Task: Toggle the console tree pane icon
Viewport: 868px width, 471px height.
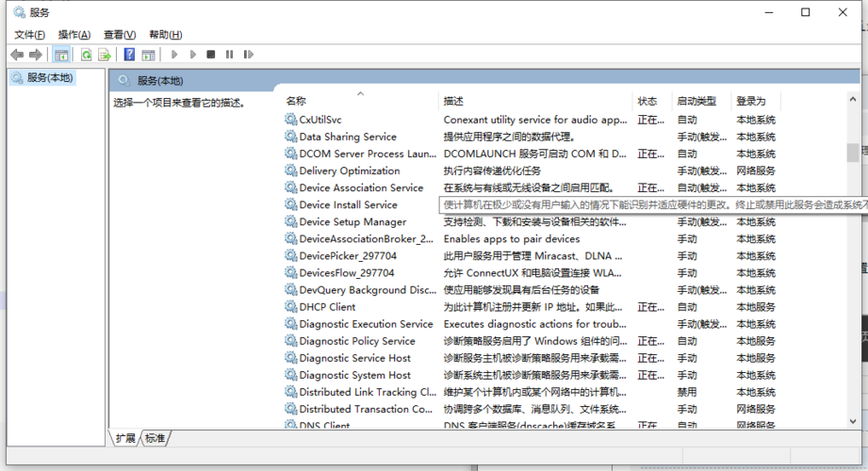Action: (61, 55)
